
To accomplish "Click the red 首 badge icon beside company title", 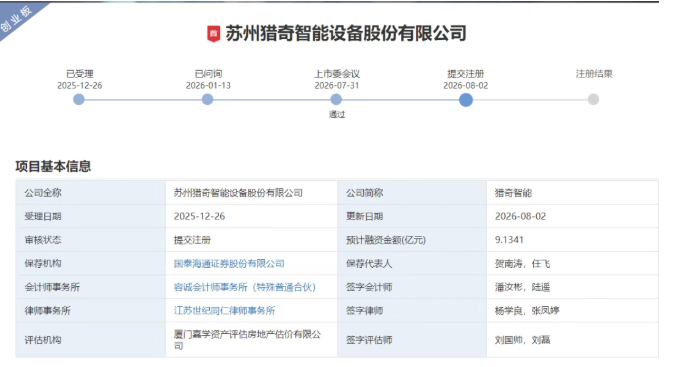I will coord(214,34).
